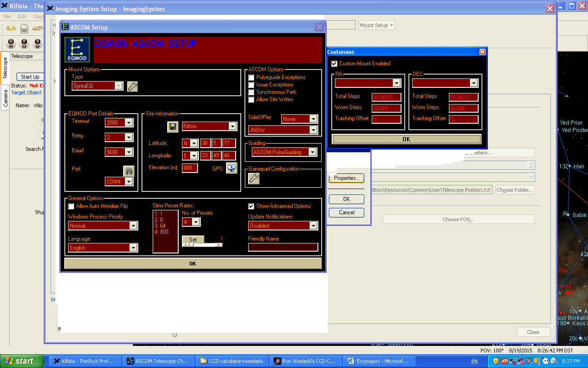This screenshot has height=368, width=588.
Task: Open the No. of Presets dropdown
Action: [196, 222]
